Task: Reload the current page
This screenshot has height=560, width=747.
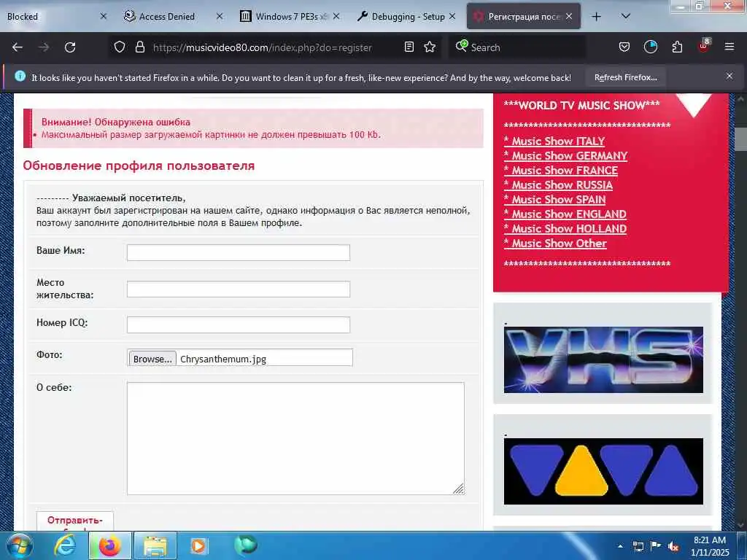Action: pos(70,47)
